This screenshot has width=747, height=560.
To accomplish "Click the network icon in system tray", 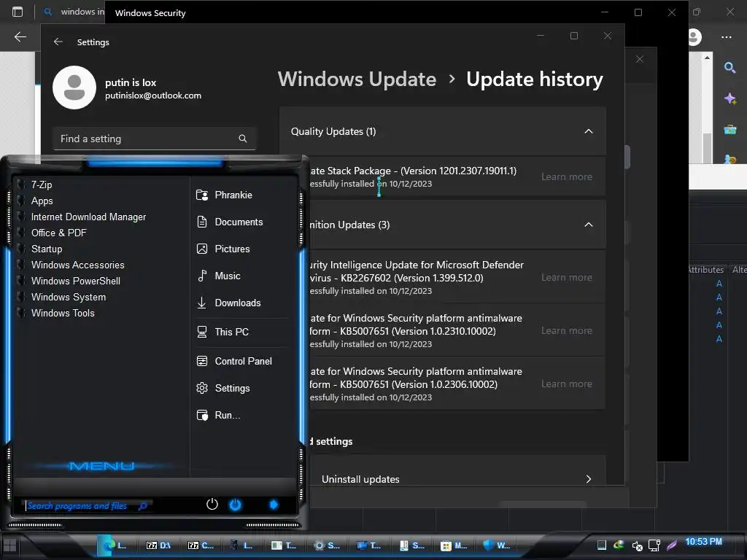I will (x=654, y=545).
